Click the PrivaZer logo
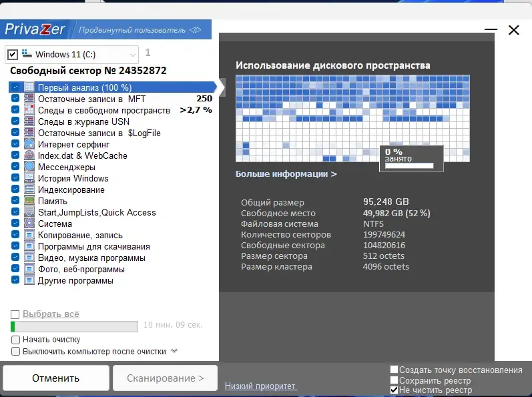Screen dimensions: 532x397 click(35, 29)
